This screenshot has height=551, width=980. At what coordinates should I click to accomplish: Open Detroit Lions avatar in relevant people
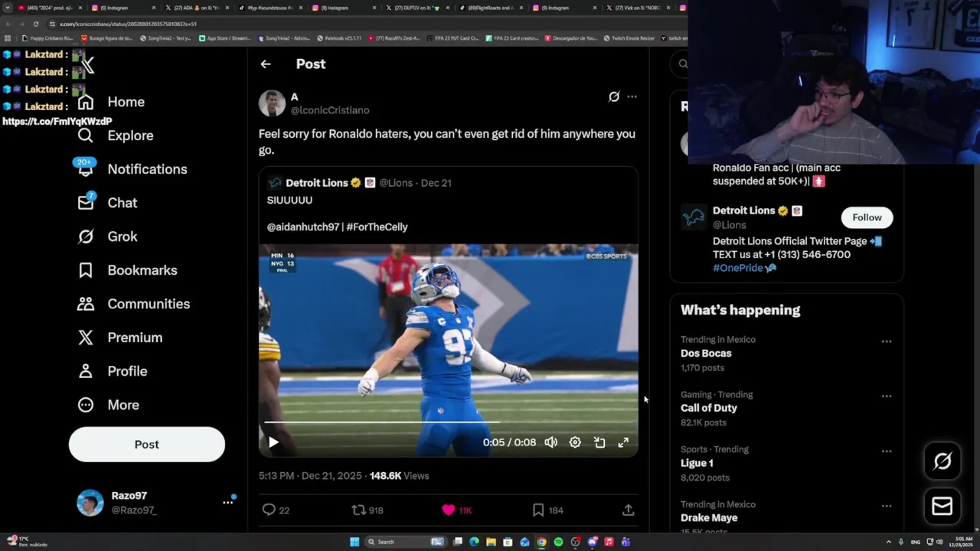[694, 217]
